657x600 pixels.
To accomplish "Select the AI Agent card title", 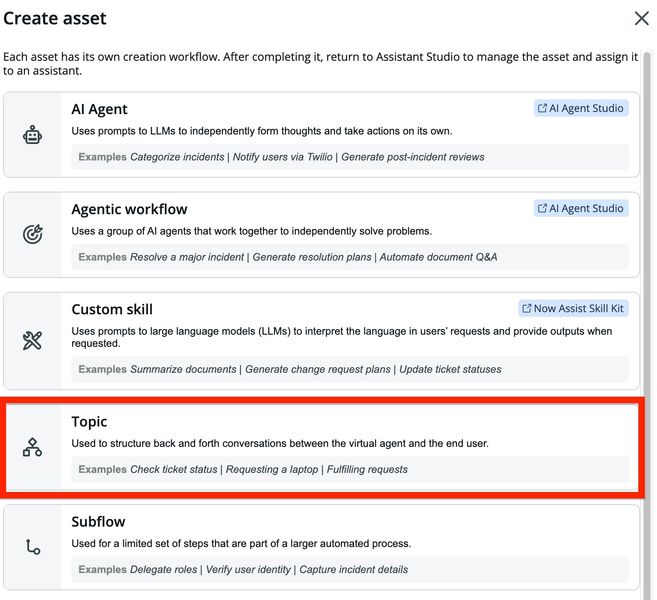I will tap(99, 109).
